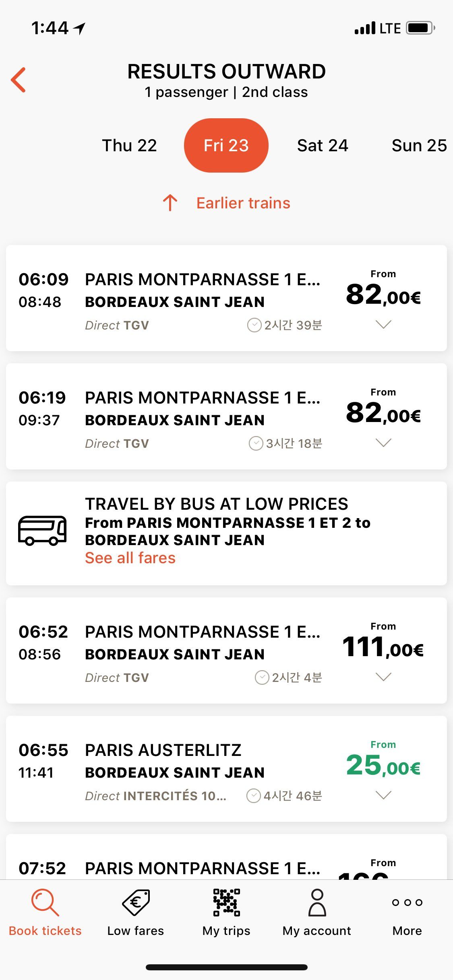The height and width of the screenshot is (980, 453).
Task: Select the Sun 25 date tab
Action: pos(419,145)
